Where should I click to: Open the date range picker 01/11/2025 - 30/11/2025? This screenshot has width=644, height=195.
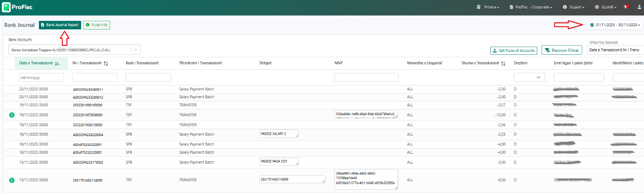pyautogui.click(x=615, y=25)
